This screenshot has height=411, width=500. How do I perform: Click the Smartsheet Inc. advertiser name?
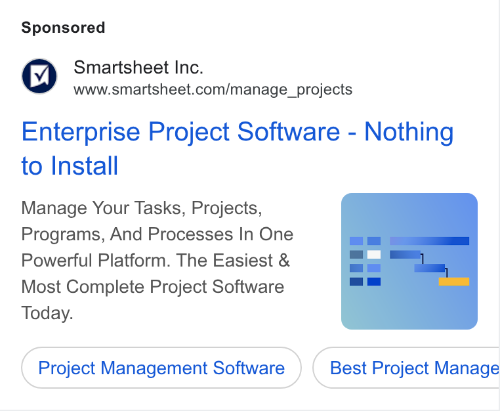tap(138, 67)
